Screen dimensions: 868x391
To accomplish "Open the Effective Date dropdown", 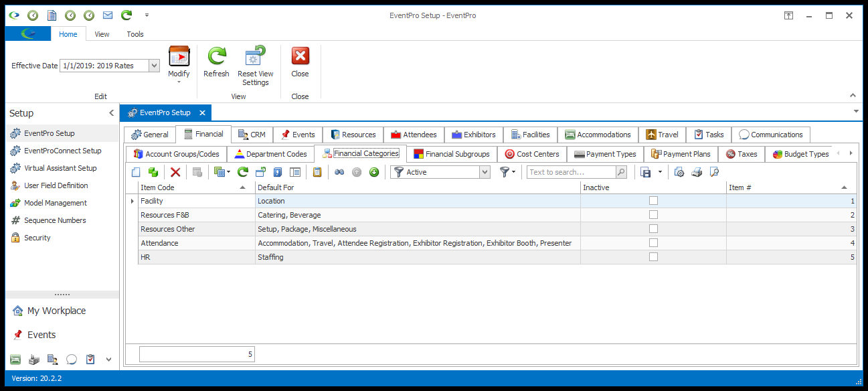I will click(x=154, y=66).
